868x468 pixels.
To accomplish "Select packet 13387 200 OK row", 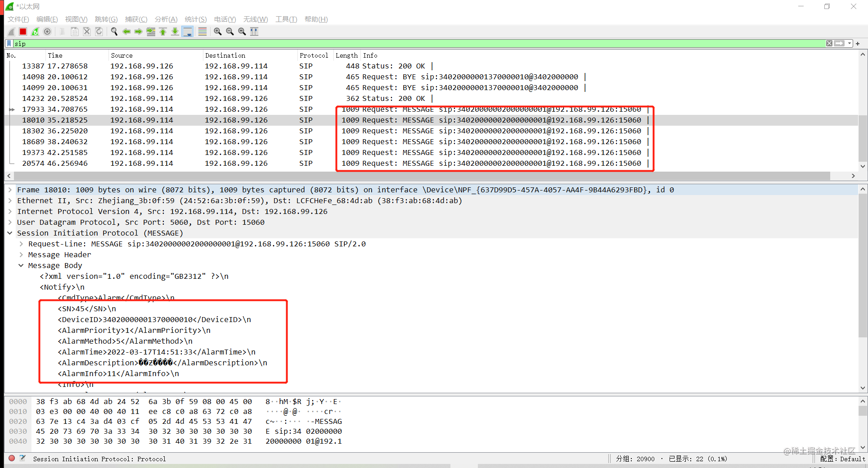I will [x=431, y=66].
